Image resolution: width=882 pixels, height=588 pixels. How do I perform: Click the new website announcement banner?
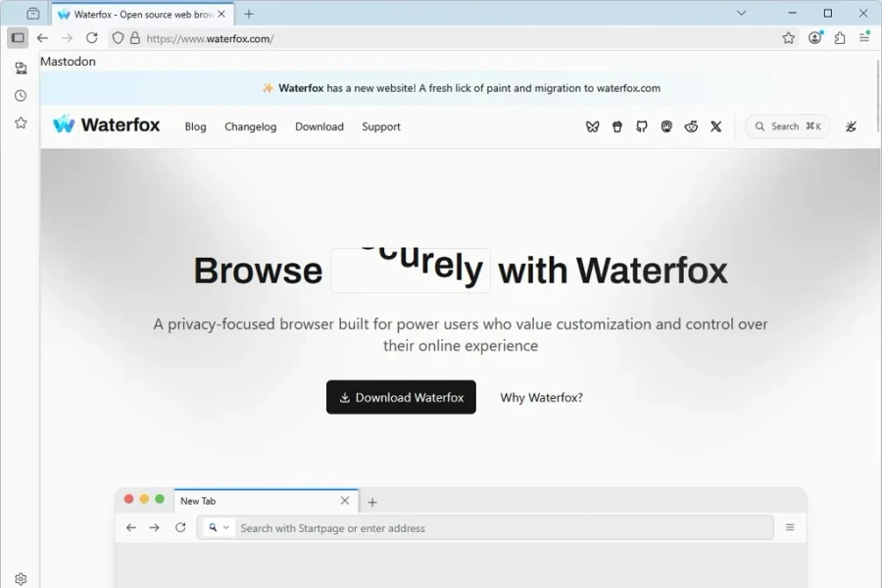[x=461, y=88]
